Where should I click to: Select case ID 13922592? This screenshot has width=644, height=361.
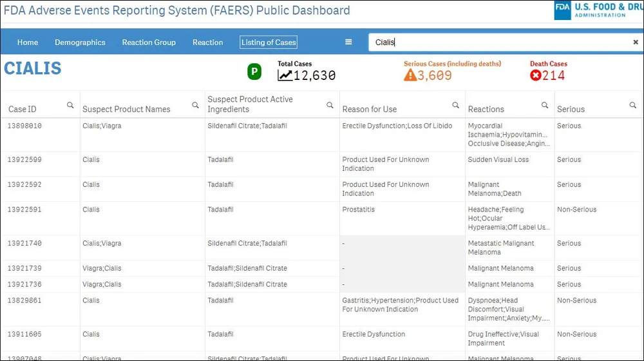point(24,184)
